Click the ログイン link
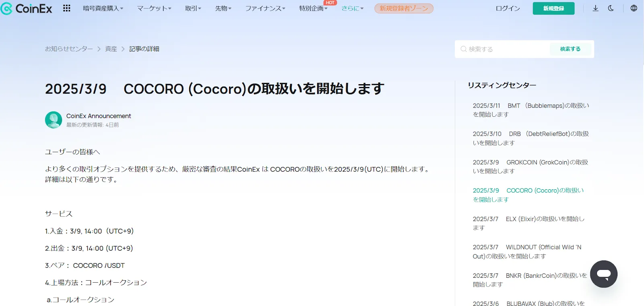 coord(508,8)
